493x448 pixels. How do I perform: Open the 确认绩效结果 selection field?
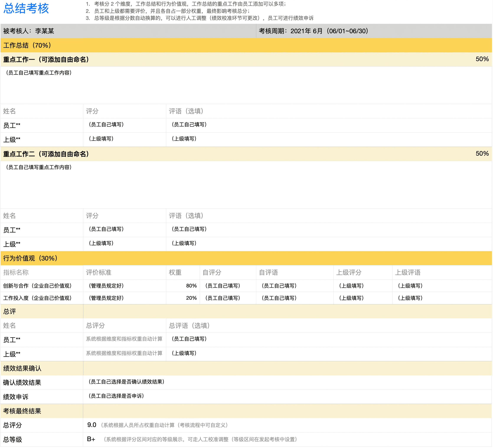(287, 383)
